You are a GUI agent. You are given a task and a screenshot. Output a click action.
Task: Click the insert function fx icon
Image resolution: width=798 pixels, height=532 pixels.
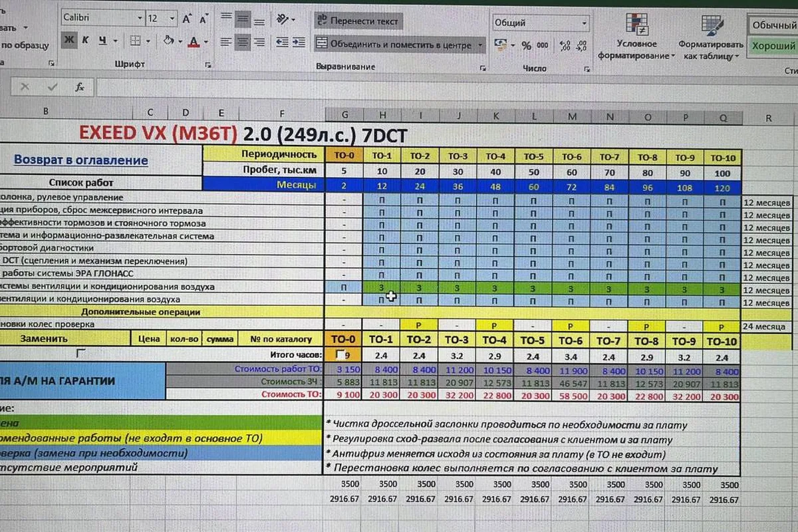[79, 87]
